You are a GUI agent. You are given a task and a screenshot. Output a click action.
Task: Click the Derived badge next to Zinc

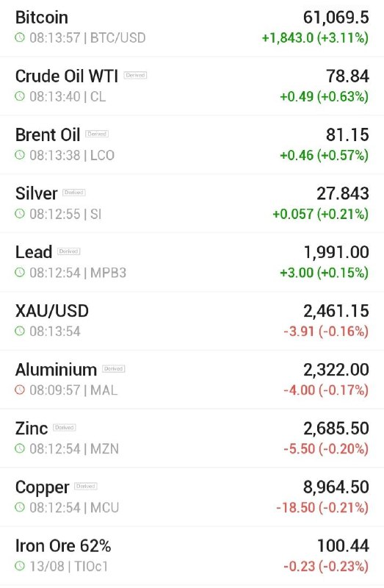point(65,427)
